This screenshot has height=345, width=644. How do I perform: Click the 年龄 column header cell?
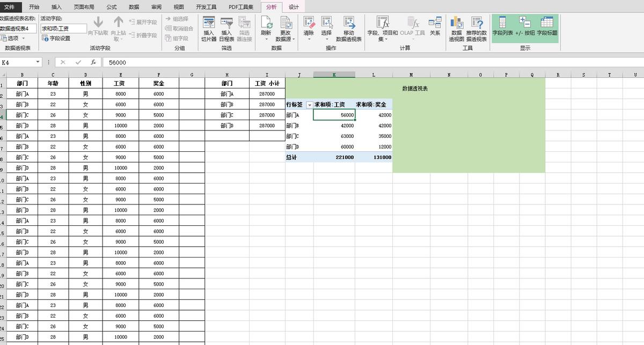click(53, 83)
